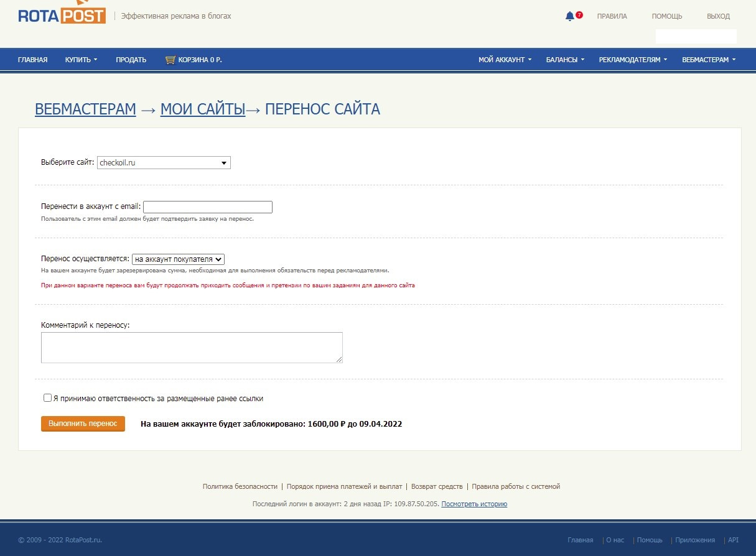Open КОРЗИНА 0 Р. cart link
This screenshot has height=556, width=756.
pos(200,60)
